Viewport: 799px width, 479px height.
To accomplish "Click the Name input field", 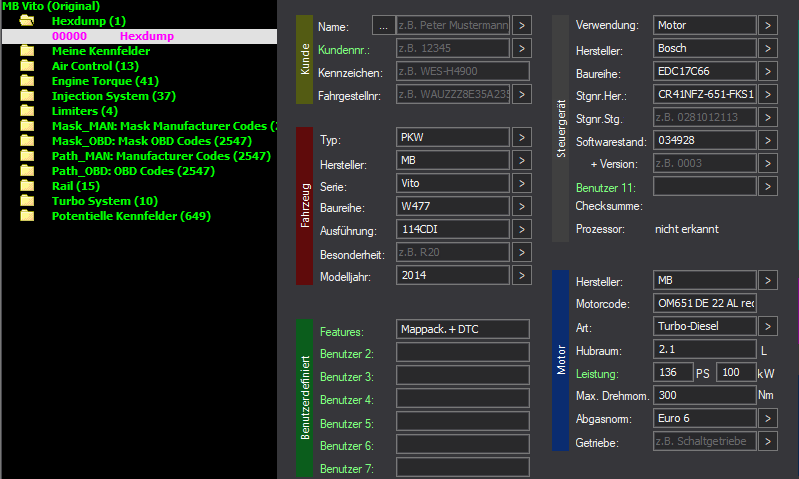I will coord(452,25).
